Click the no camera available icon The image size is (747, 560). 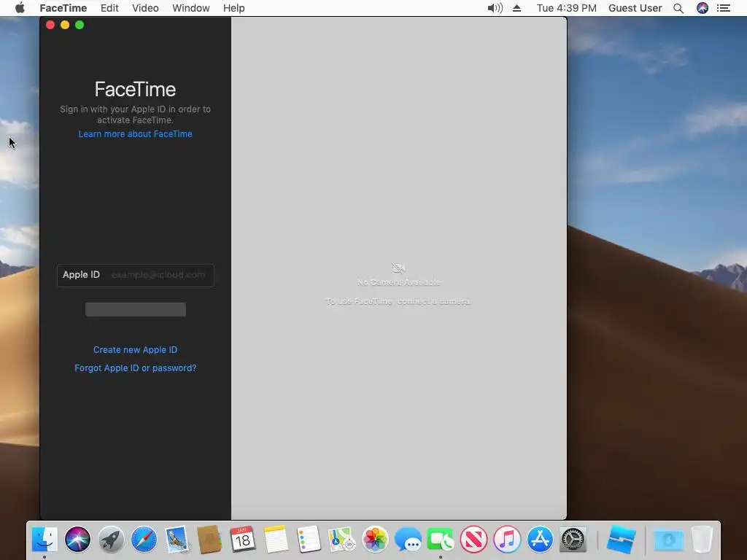coord(398,268)
